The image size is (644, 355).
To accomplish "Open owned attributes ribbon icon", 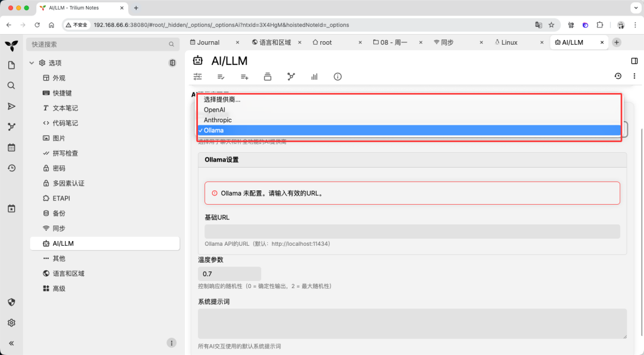I will [221, 76].
